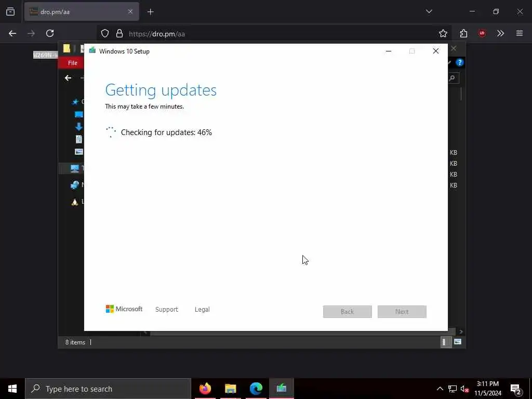The width and height of the screenshot is (532, 399).
Task: Open a new Firefox tab
Action: coord(150,12)
